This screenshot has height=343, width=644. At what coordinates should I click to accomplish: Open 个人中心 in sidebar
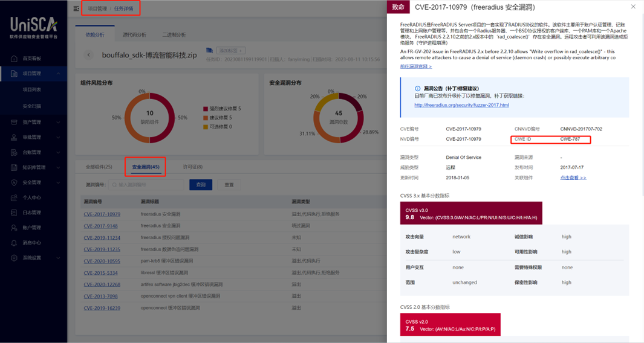(32, 197)
